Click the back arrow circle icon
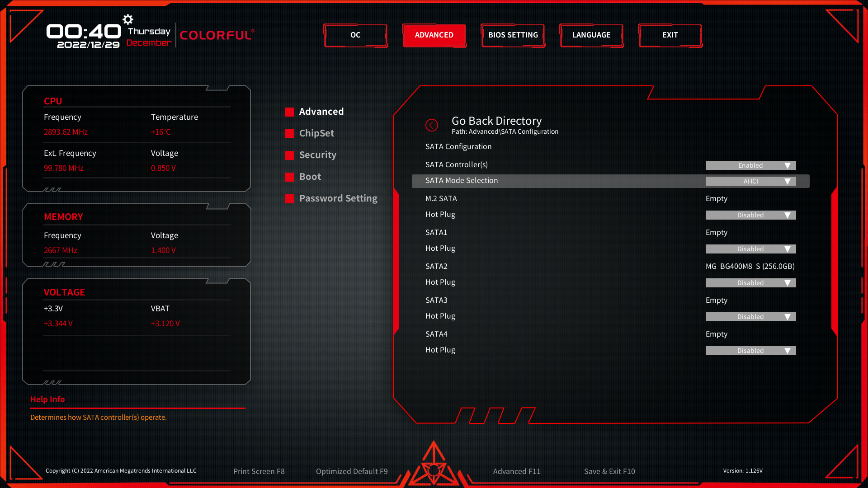The image size is (868, 488). [432, 125]
